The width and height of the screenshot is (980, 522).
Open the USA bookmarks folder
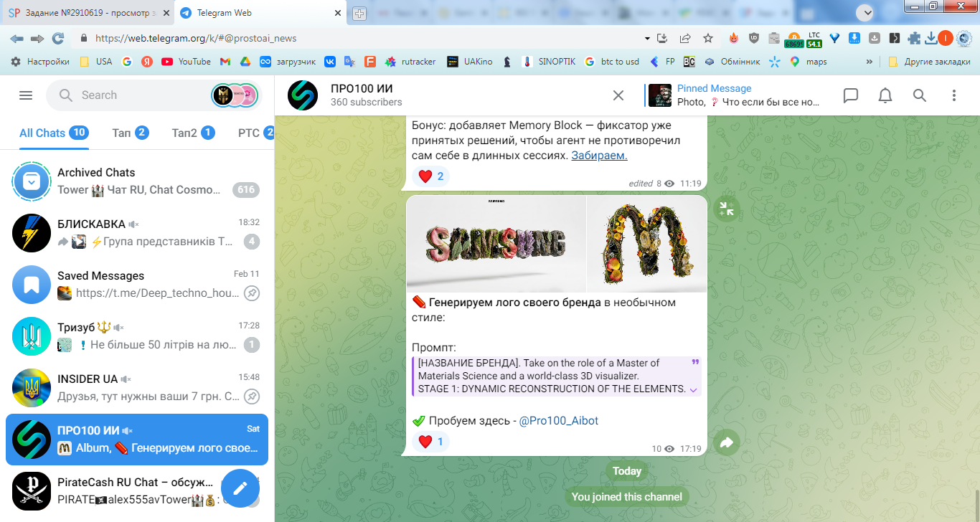pos(96,62)
